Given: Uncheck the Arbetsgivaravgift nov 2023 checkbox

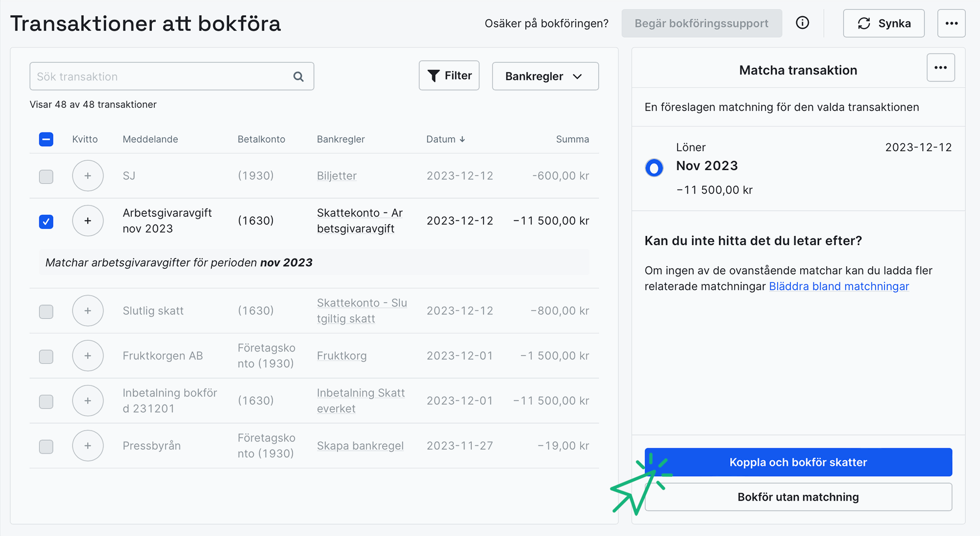Looking at the screenshot, I should (x=46, y=222).
